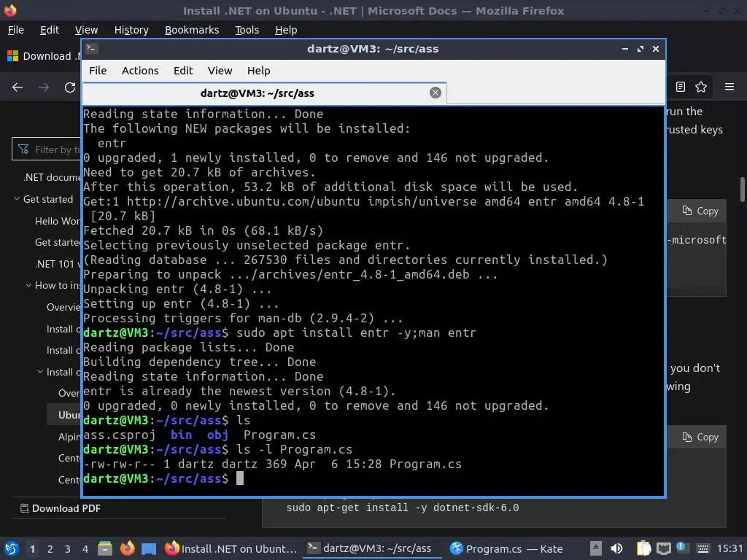747x560 pixels.
Task: Switch to workspace 1
Action: point(32,549)
